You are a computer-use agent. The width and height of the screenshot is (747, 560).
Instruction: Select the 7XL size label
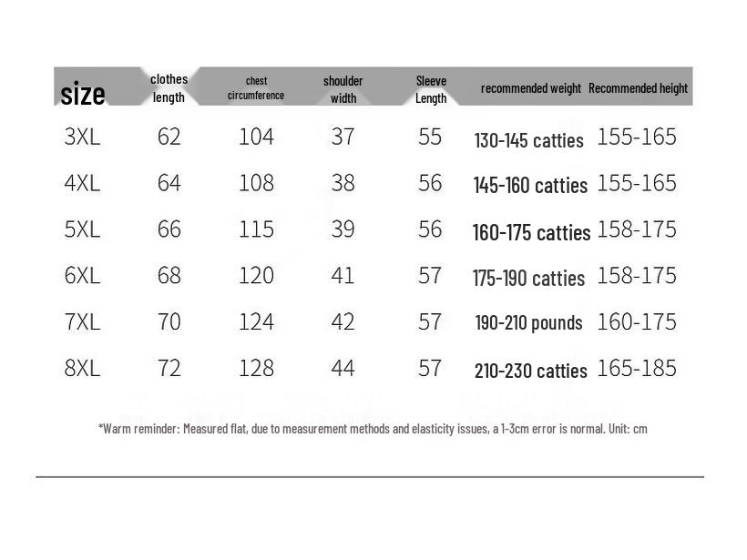tap(82, 321)
